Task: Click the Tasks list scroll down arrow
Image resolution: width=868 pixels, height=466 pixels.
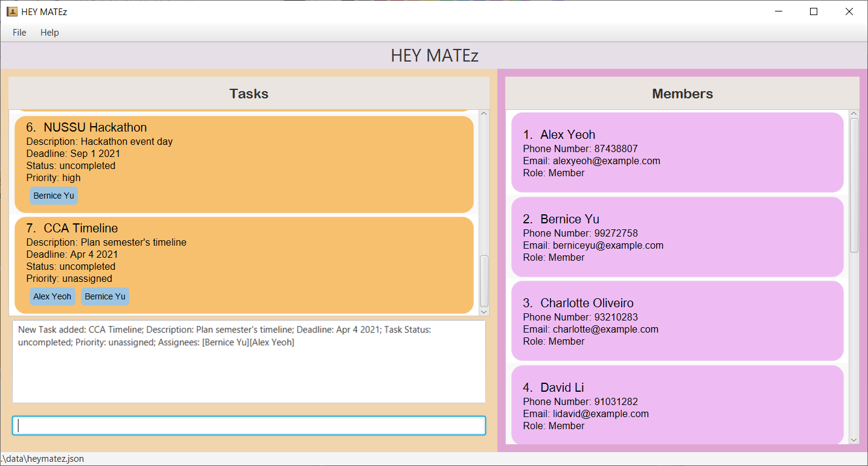Action: coord(484,311)
